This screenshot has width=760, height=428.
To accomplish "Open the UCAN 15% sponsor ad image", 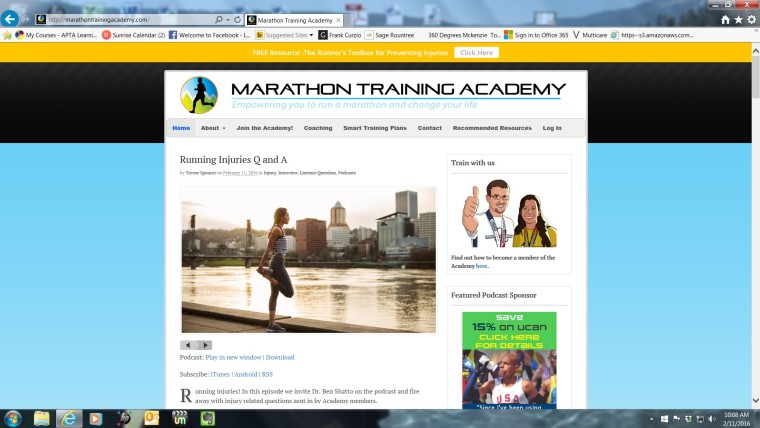I will [x=509, y=360].
